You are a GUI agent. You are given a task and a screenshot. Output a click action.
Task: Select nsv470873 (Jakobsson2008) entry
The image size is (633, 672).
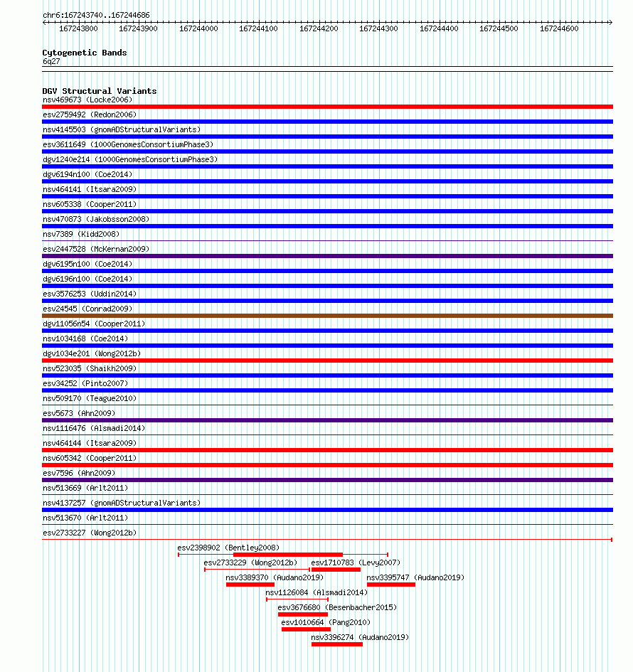(96, 220)
